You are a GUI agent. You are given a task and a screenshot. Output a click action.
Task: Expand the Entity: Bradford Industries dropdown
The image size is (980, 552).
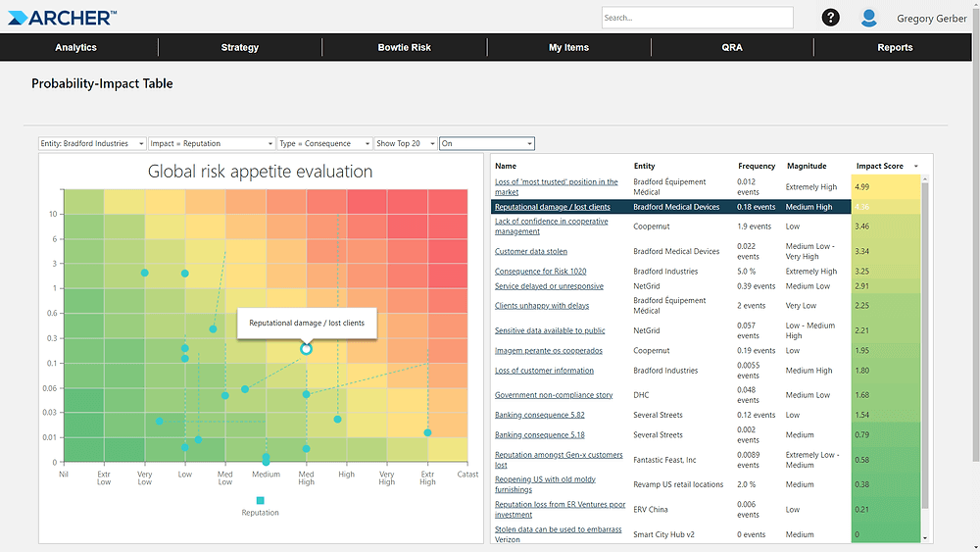[92, 144]
